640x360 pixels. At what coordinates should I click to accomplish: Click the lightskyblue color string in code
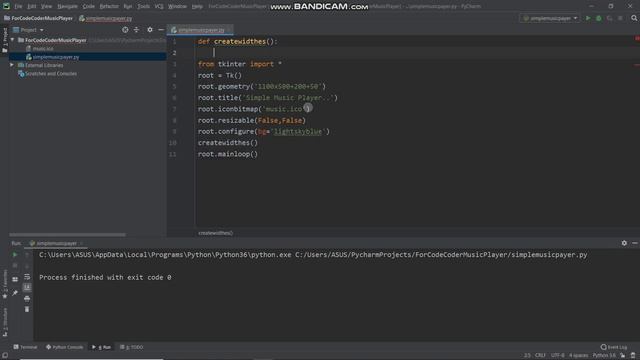(x=298, y=131)
